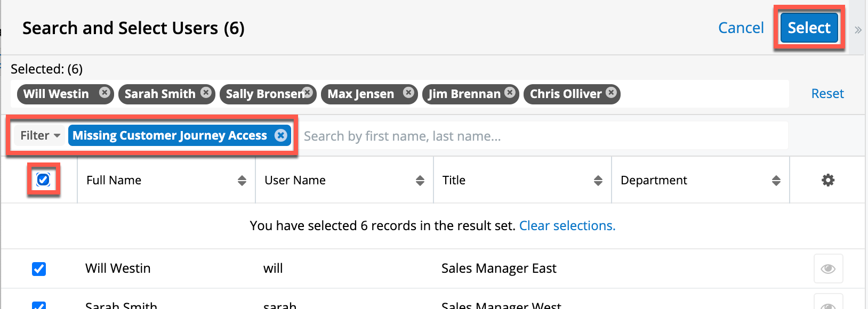Remove Will Westin from the selected users

(105, 93)
